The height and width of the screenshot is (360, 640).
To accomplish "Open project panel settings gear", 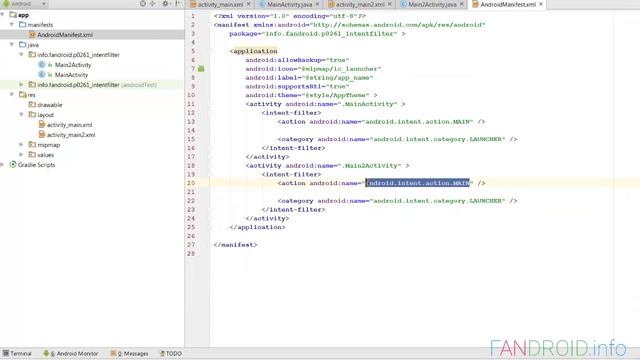I will pos(165,4).
